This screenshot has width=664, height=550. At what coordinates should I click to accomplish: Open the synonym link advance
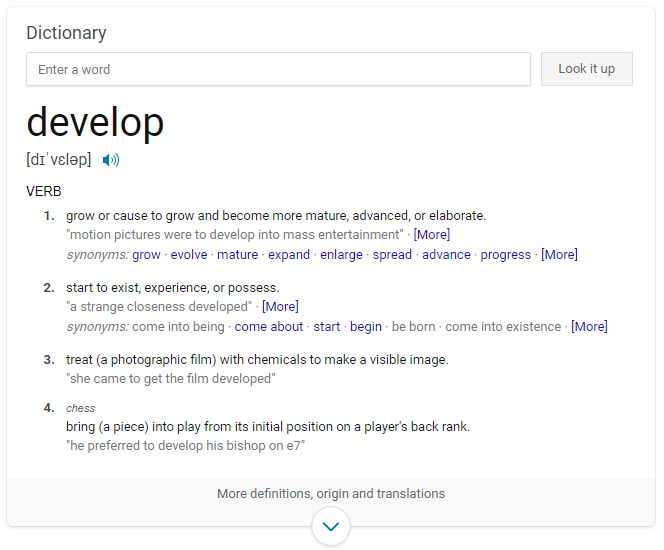[446, 254]
